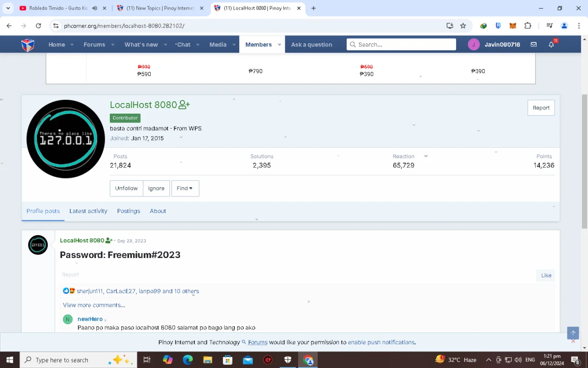
Task: Open the inbox envelope icon
Action: click(x=533, y=45)
